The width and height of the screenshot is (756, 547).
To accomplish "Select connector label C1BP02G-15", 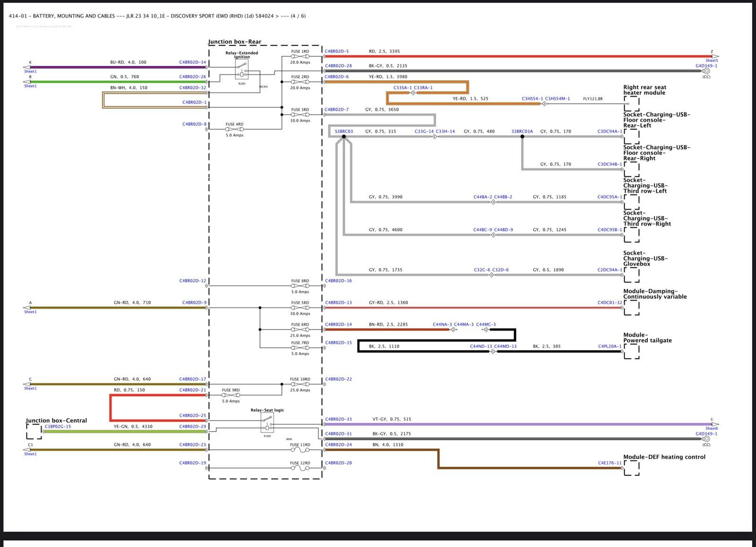I will click(x=58, y=427).
